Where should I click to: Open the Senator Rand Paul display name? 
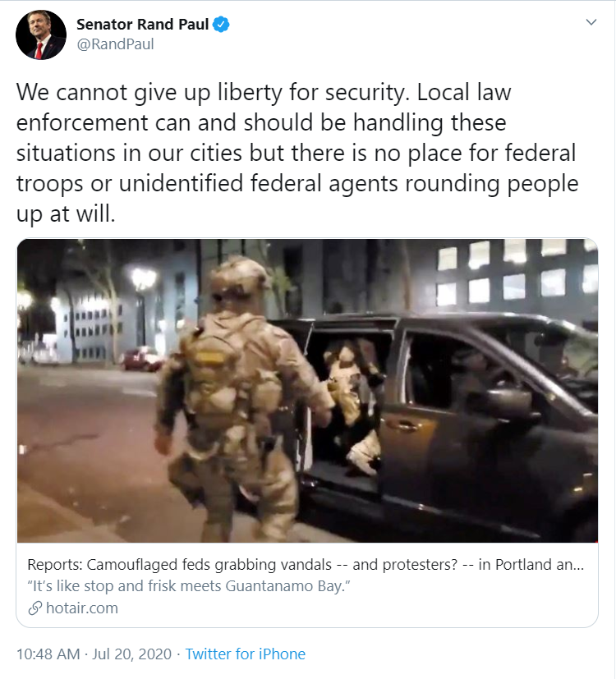143,25
